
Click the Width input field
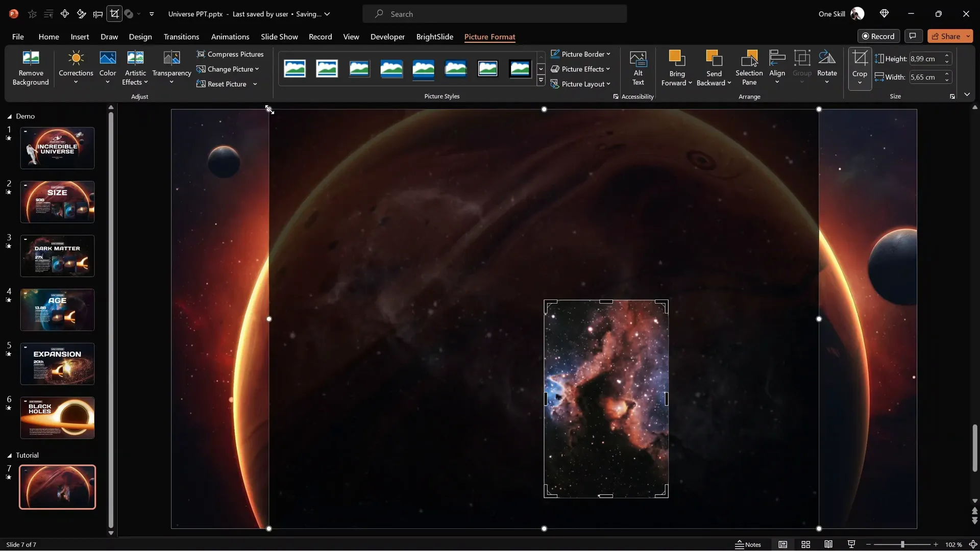pos(925,77)
